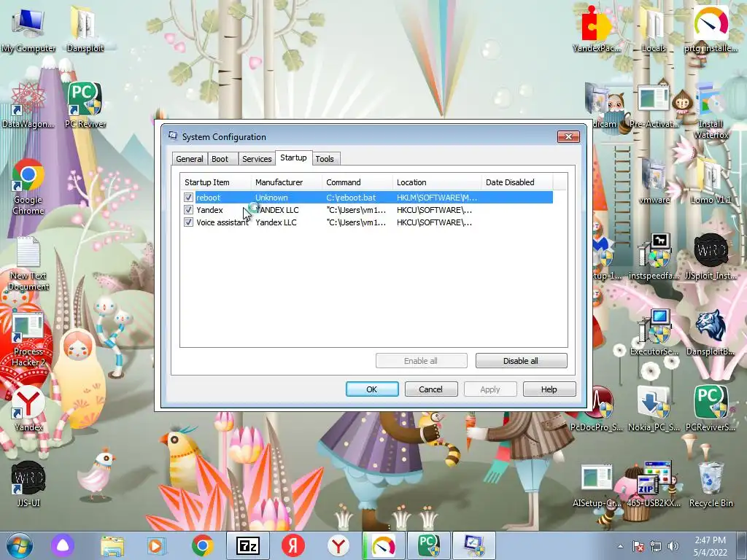Click the Apply button
The height and width of the screenshot is (560, 747).
click(490, 389)
